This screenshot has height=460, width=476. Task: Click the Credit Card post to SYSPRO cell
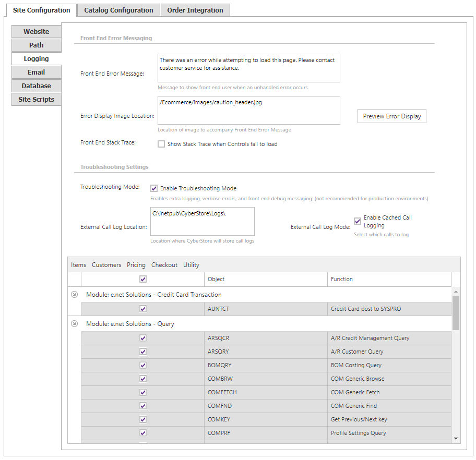coord(389,309)
